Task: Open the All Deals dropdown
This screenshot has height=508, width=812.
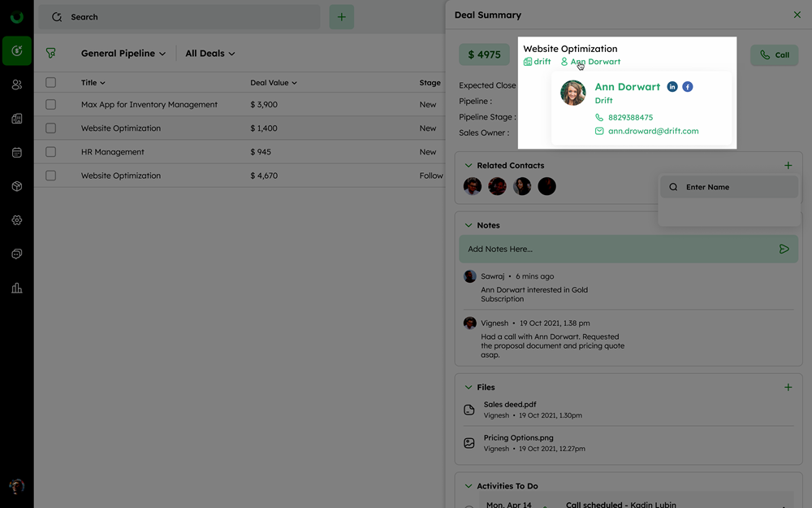Action: 210,54
